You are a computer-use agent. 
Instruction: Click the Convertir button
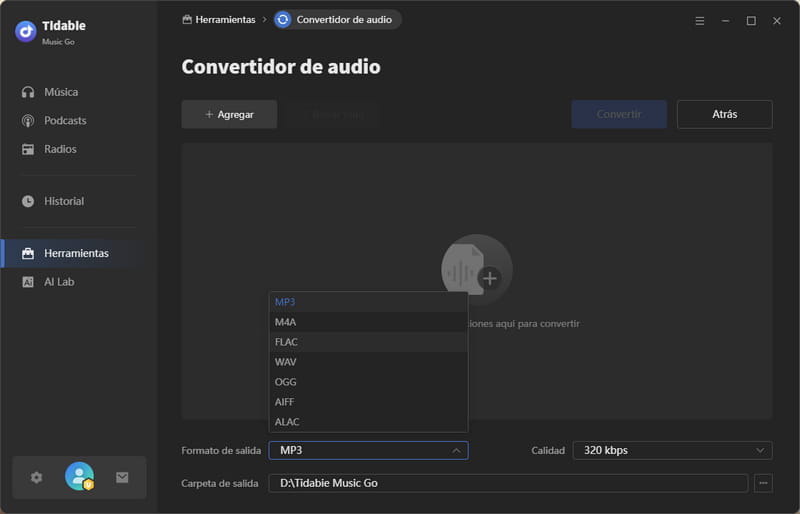click(x=619, y=114)
